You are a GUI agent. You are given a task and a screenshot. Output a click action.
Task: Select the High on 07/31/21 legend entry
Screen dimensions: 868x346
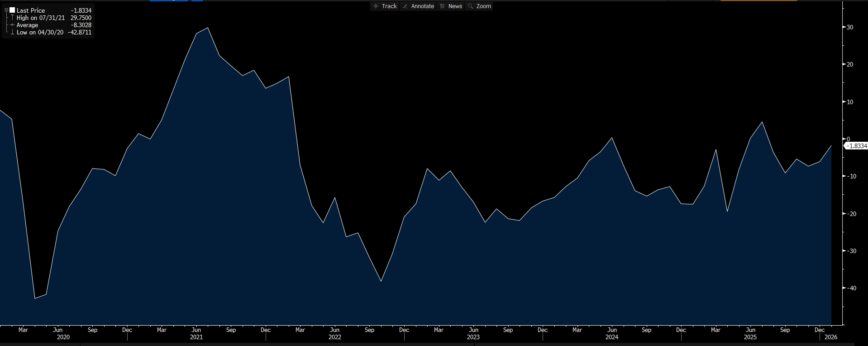click(40, 18)
